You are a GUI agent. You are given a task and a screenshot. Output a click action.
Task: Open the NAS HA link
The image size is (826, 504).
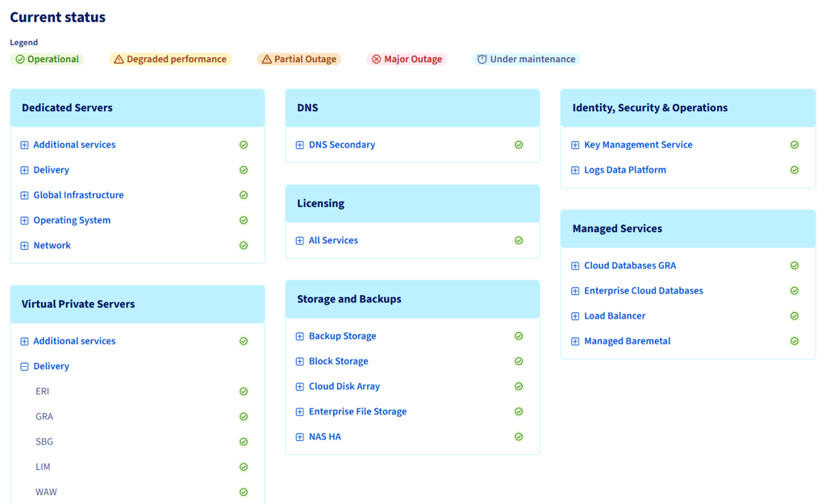coord(325,436)
